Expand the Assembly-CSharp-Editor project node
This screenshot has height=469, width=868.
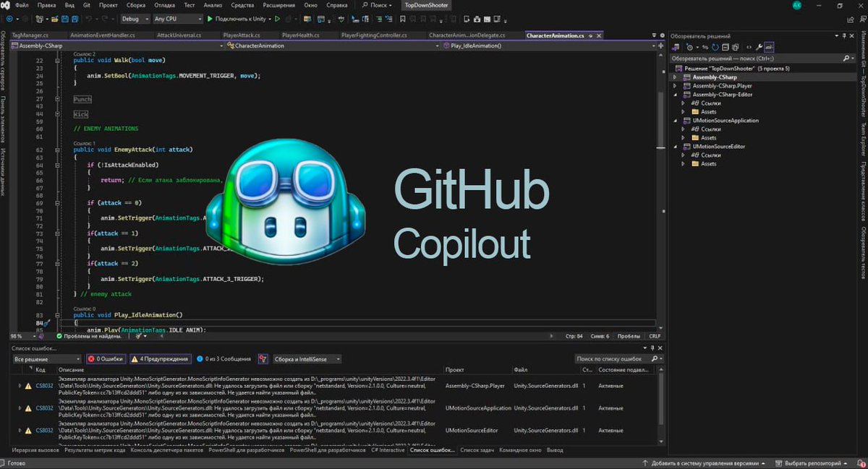coord(676,94)
